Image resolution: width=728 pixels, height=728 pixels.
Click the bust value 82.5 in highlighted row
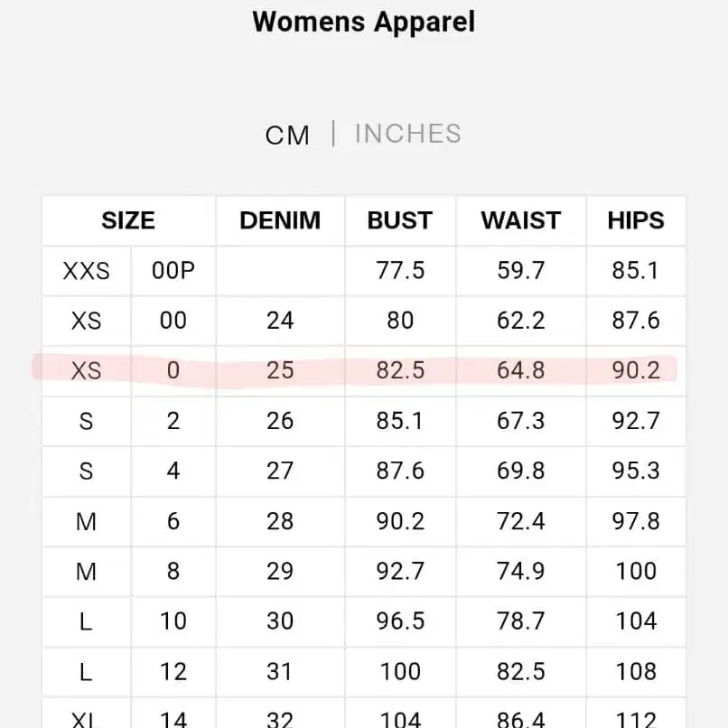click(399, 370)
